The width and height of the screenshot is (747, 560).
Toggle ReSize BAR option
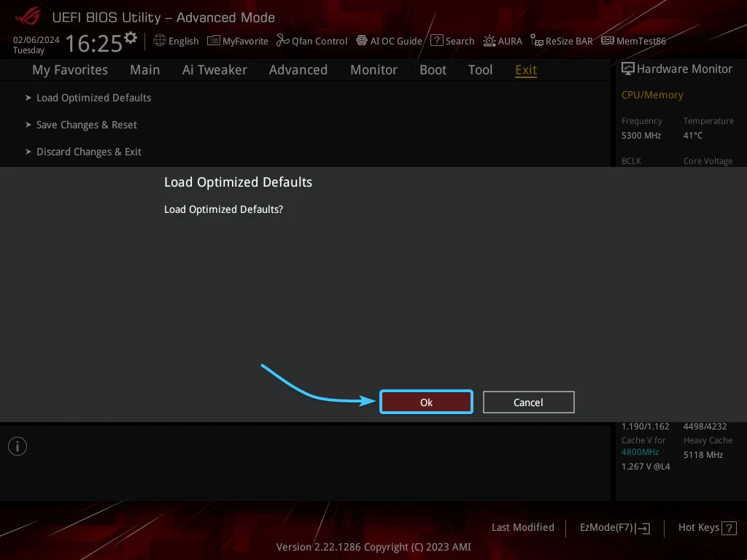537,41
